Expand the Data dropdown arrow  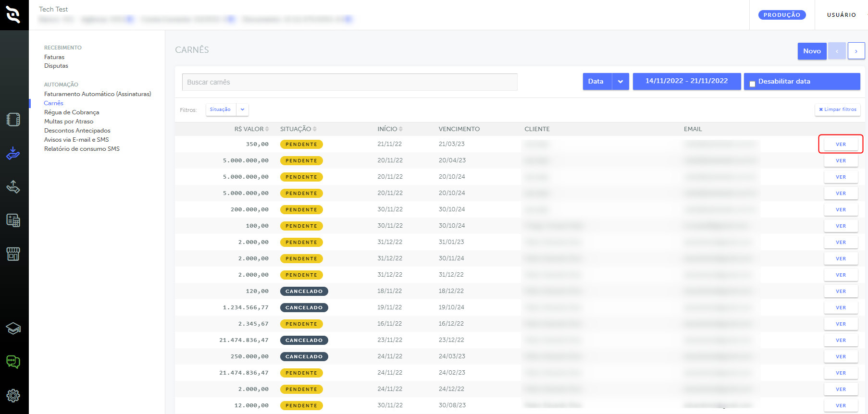[620, 82]
